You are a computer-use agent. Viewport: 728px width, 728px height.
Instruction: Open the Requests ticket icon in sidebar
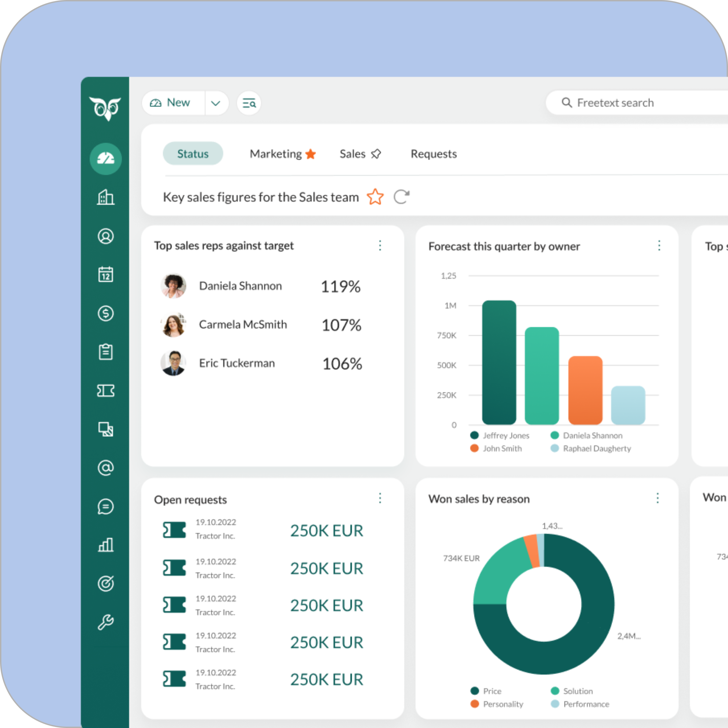pyautogui.click(x=105, y=391)
